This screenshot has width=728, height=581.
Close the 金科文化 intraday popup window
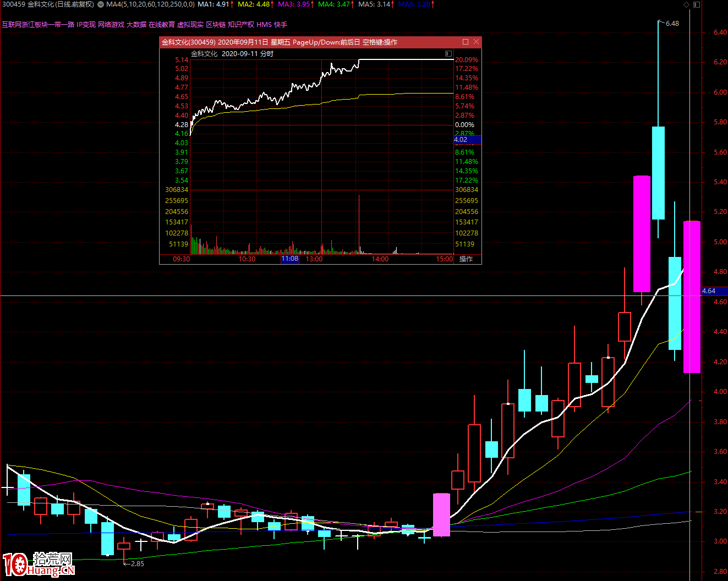click(x=476, y=42)
